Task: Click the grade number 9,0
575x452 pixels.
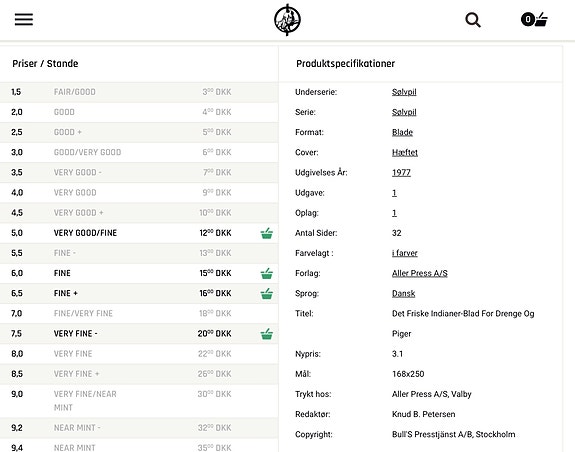Action: point(17,394)
